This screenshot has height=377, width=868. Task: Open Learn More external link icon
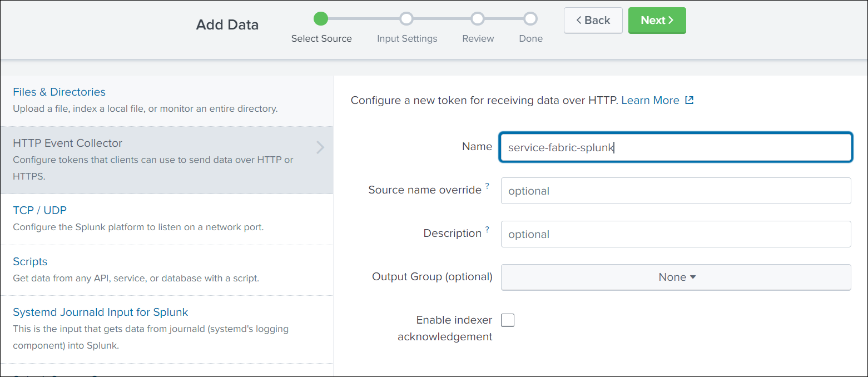690,100
